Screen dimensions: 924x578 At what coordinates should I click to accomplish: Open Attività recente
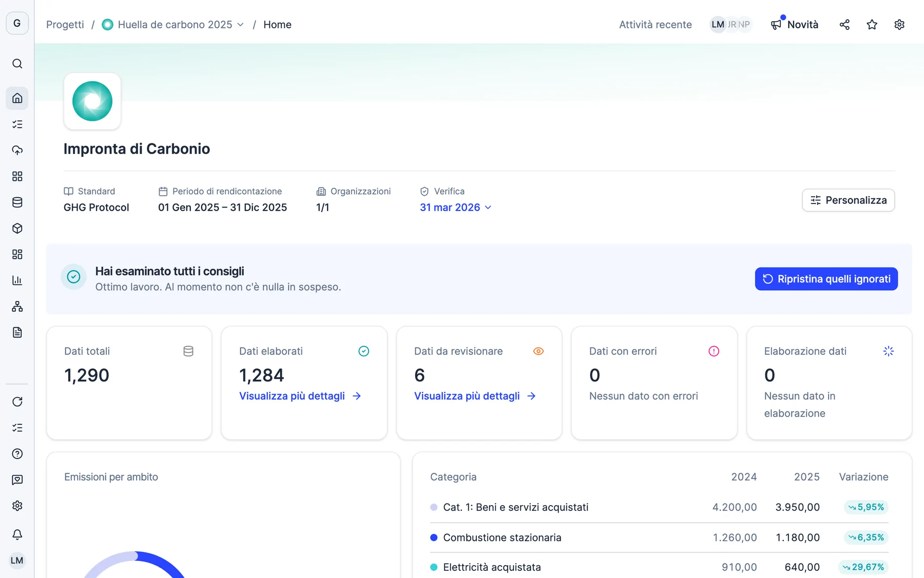pyautogui.click(x=655, y=25)
